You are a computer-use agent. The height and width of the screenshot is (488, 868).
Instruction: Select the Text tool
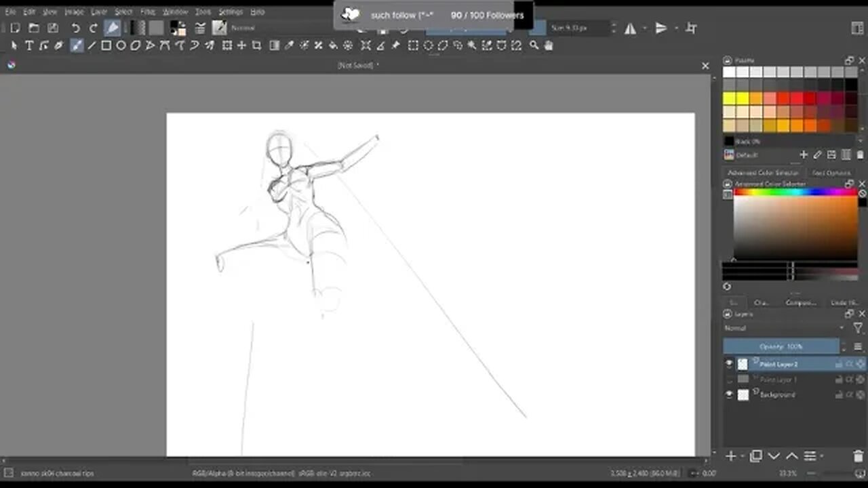(29, 45)
